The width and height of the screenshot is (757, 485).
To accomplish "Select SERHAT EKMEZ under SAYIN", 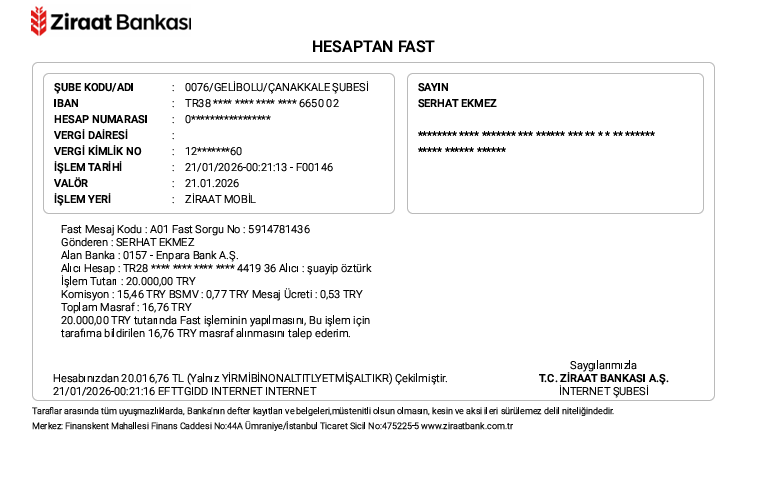I will pyautogui.click(x=457, y=103).
